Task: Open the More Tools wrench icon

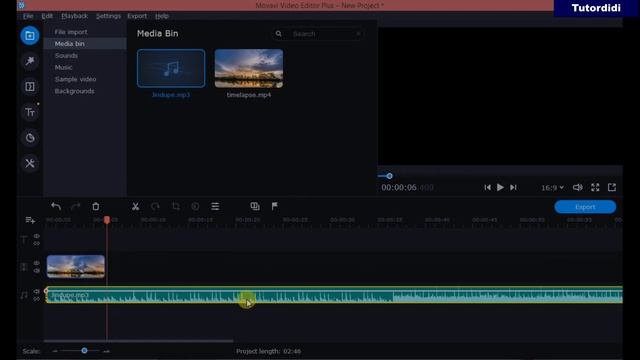Action: click(x=30, y=164)
